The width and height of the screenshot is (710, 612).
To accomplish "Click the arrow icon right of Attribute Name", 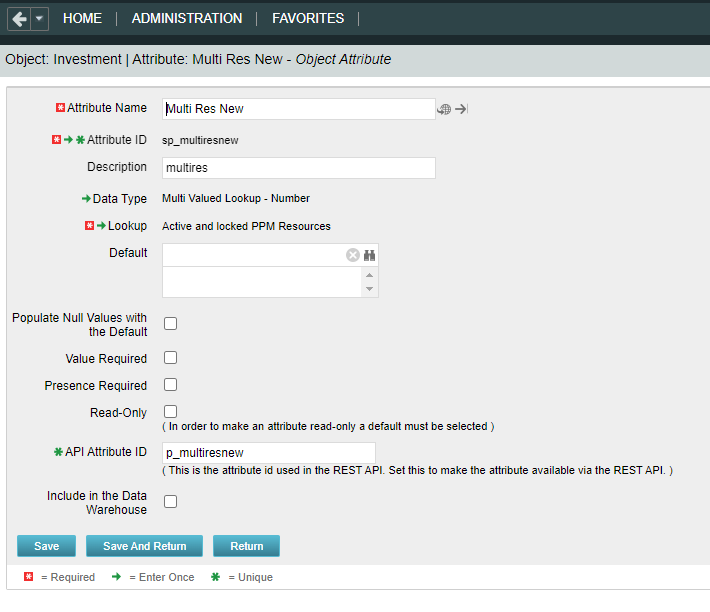I will point(461,109).
